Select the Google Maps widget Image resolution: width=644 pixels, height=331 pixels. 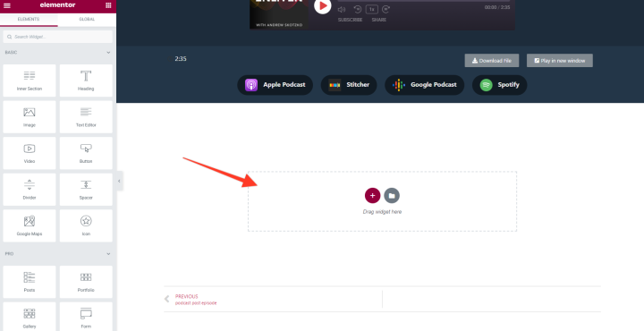30,225
